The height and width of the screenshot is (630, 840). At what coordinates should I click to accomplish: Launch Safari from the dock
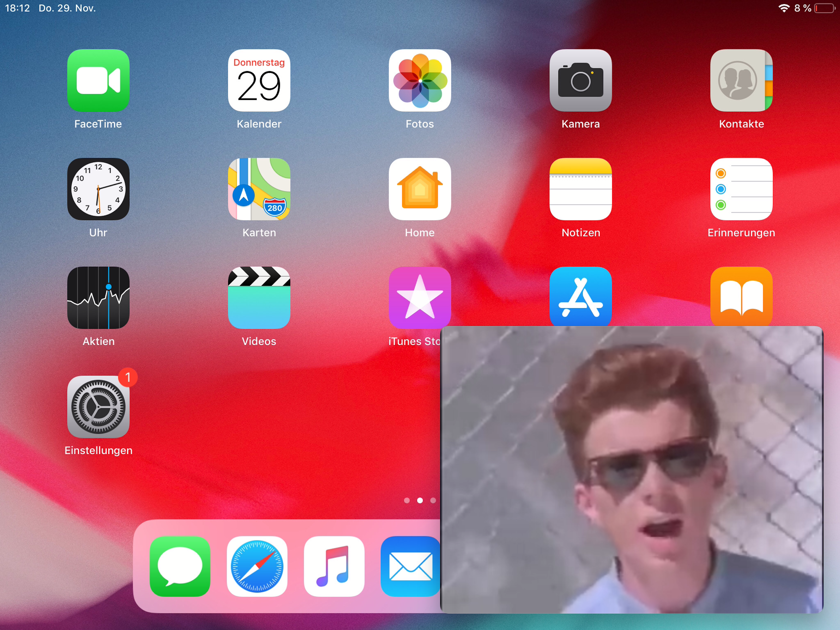(257, 566)
